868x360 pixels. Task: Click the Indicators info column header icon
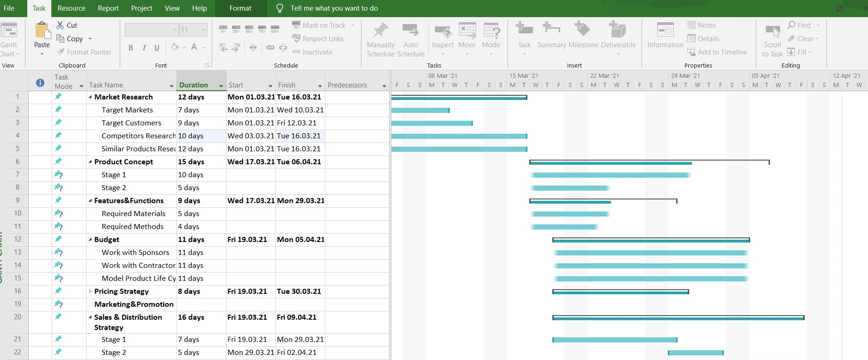40,83
